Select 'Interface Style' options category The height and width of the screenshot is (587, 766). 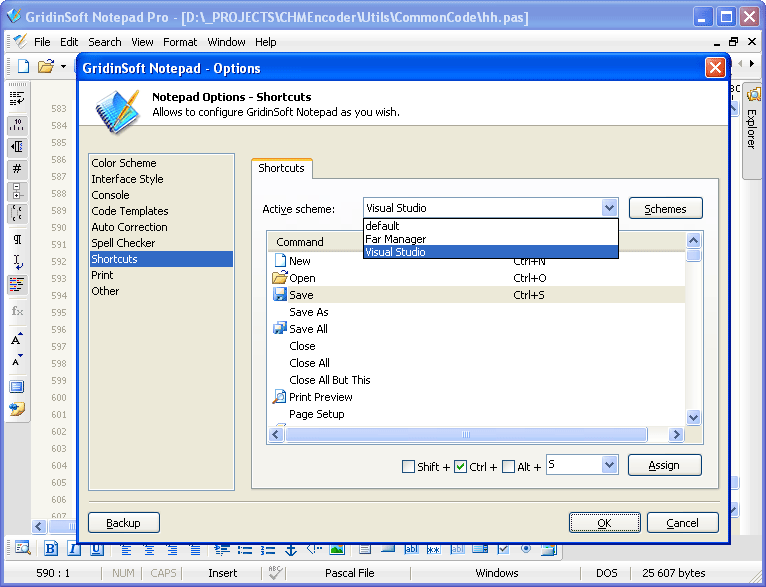(161, 179)
